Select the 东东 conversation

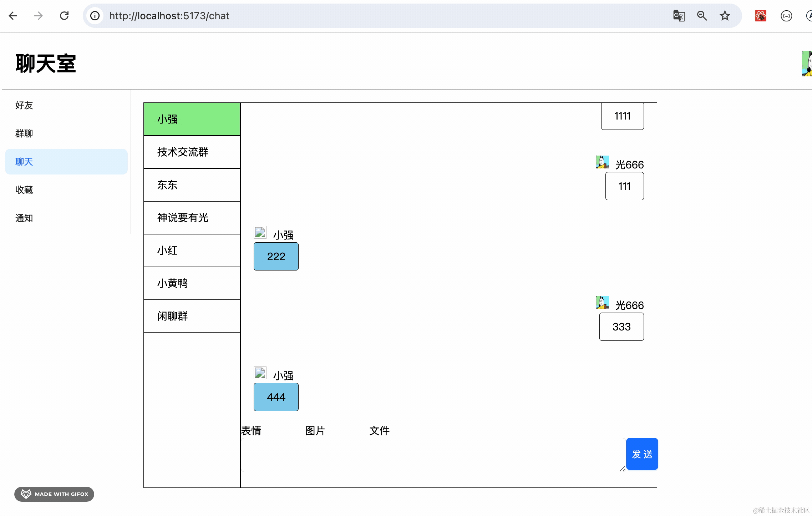(x=192, y=185)
